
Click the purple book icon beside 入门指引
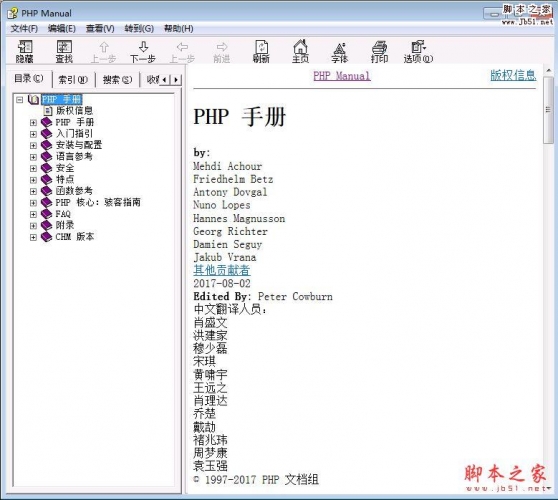point(46,134)
